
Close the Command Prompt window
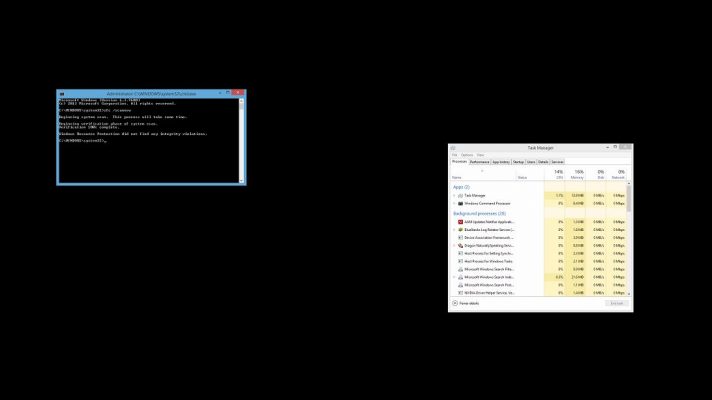click(238, 93)
